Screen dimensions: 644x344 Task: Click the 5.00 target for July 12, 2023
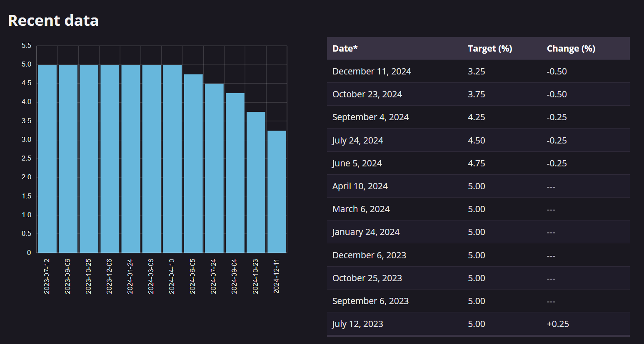pyautogui.click(x=477, y=324)
